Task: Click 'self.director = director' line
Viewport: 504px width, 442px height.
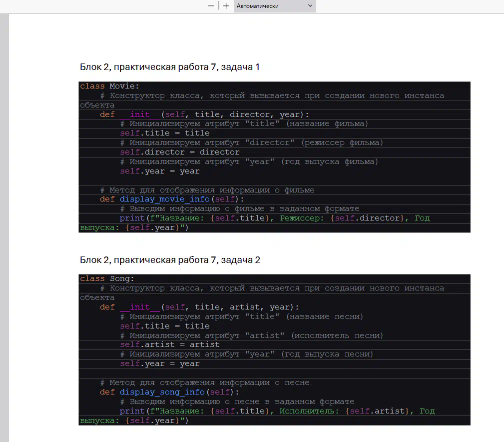Action: (179, 152)
